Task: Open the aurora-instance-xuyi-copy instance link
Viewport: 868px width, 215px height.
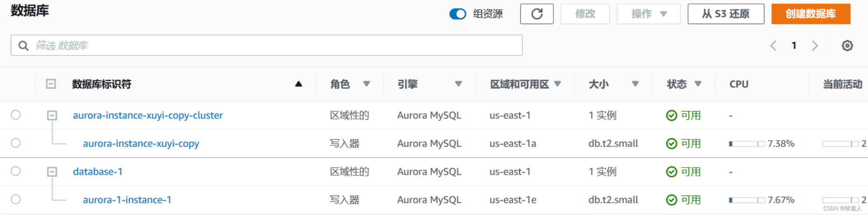Action: point(141,143)
